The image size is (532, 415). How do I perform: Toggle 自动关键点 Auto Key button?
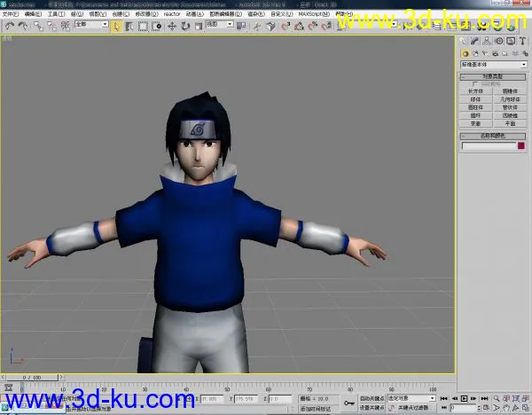[x=372, y=398]
